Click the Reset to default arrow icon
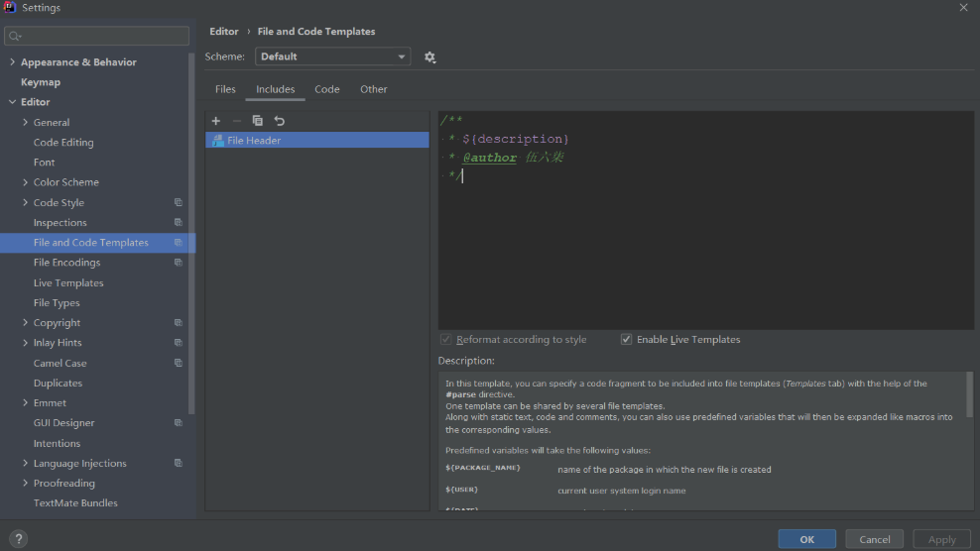This screenshot has height=551, width=980. pyautogui.click(x=280, y=121)
